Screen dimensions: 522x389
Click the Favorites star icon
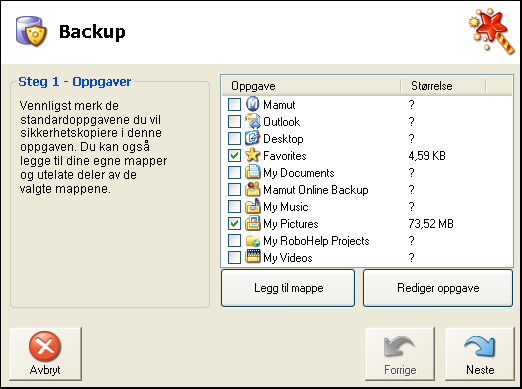(x=253, y=155)
